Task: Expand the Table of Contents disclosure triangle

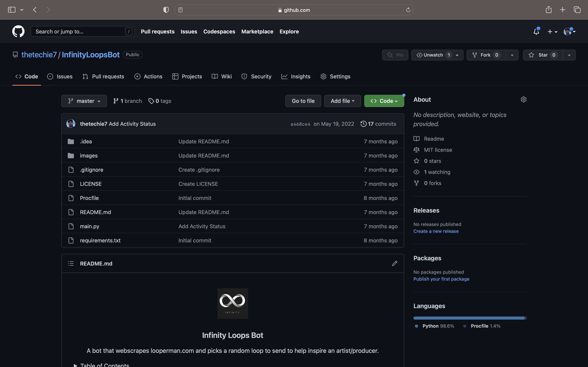Action: click(75, 365)
